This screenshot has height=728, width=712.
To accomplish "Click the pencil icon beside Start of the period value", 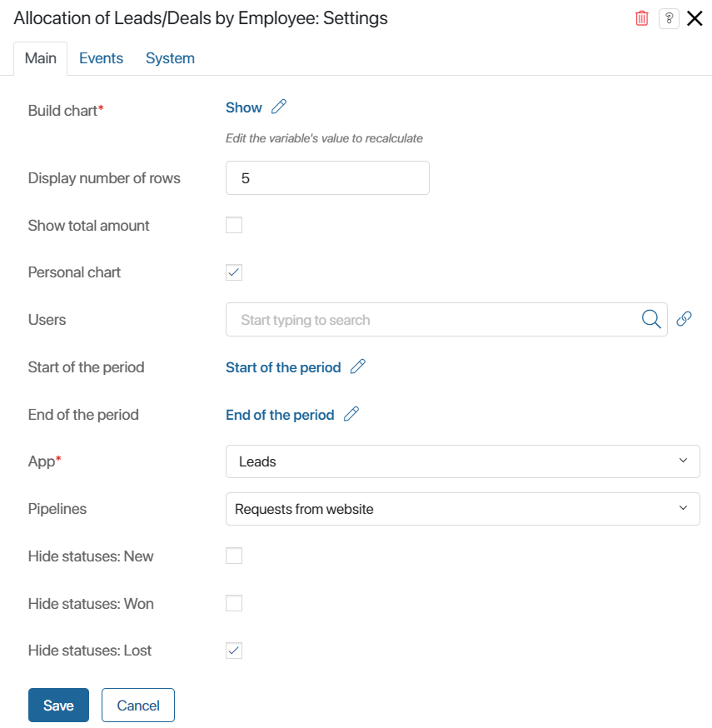I will [x=358, y=366].
